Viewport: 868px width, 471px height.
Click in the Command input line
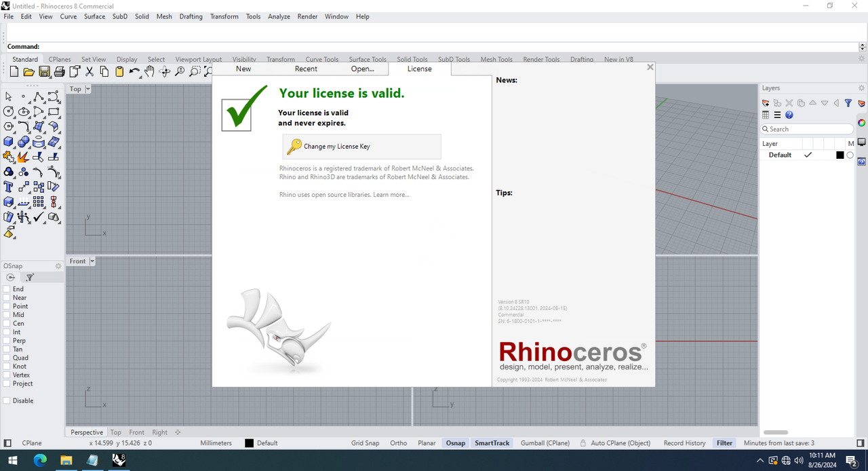click(x=448, y=47)
